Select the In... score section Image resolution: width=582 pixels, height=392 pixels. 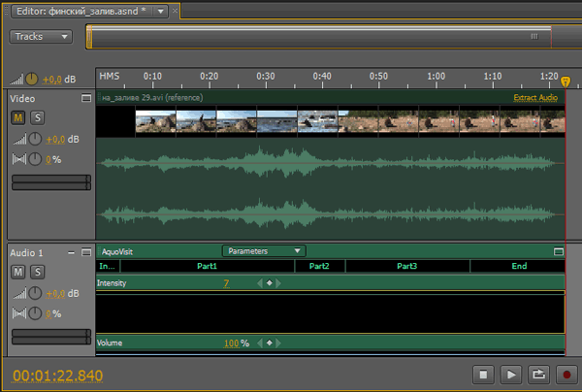(108, 266)
